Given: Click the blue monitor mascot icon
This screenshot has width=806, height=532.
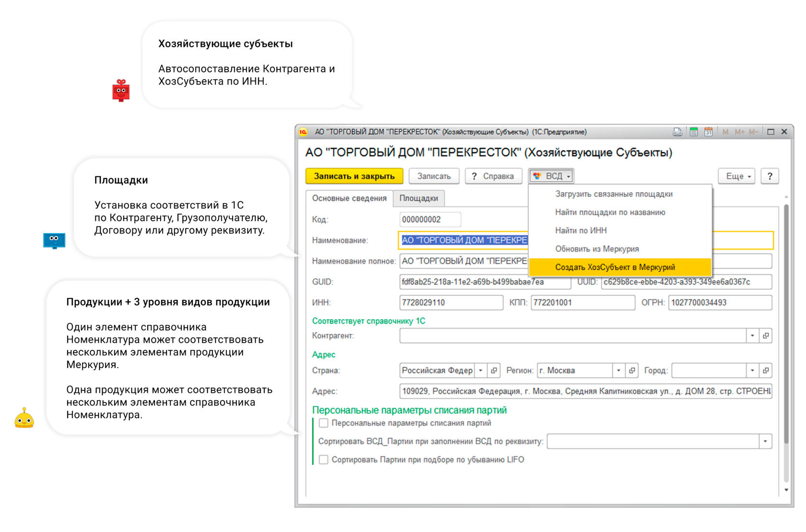Looking at the screenshot, I should 54,240.
